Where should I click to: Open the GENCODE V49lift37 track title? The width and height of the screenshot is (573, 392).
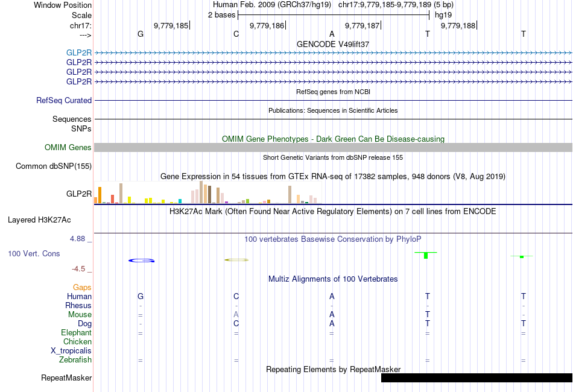333,44
